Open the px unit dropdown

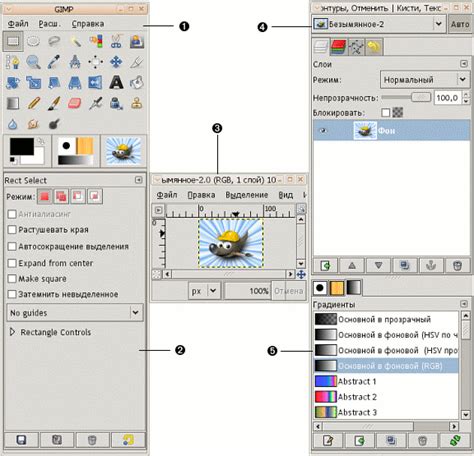tap(203, 291)
